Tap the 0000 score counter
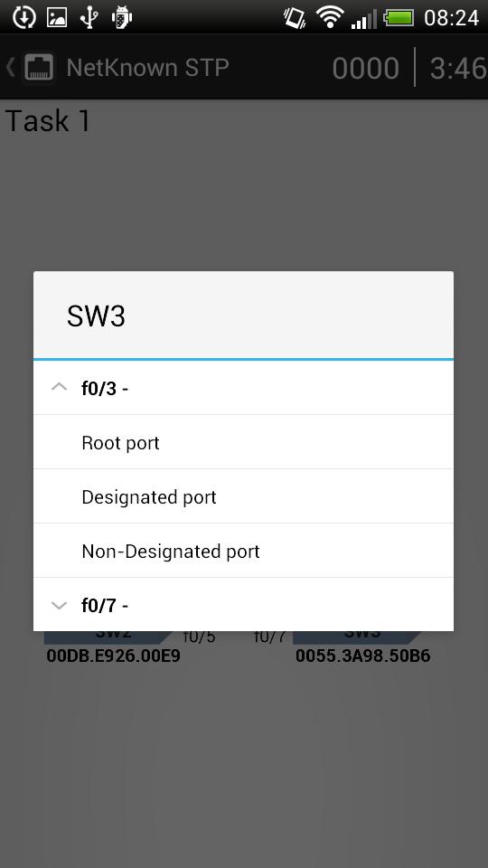The image size is (488, 868). pyautogui.click(x=365, y=69)
